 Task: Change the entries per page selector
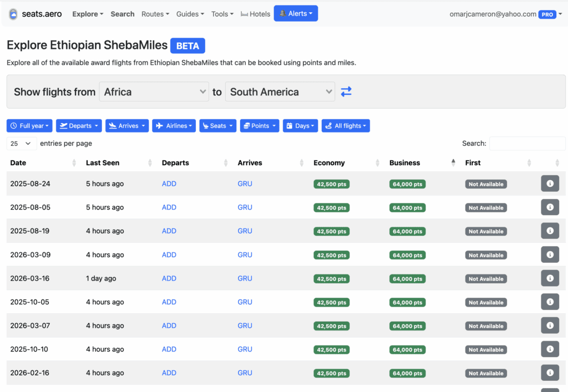[x=22, y=144]
